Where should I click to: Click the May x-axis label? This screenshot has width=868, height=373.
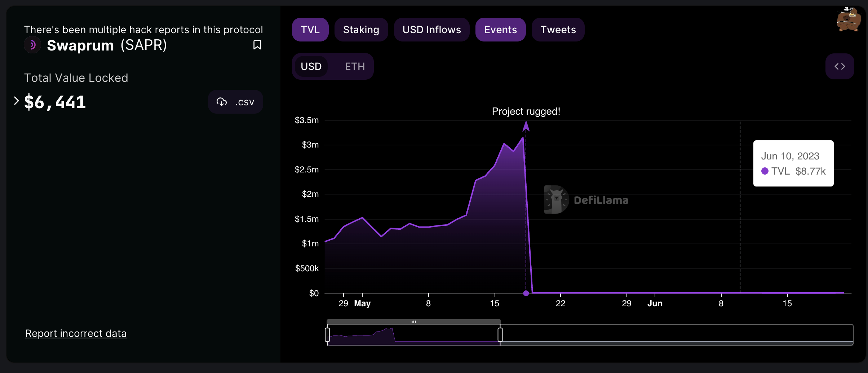click(x=362, y=303)
